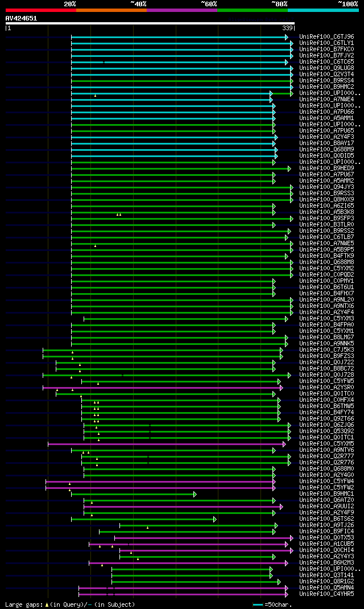Open hit UniRef100_C6TLB7
The image size is (364, 609).
click(326, 237)
